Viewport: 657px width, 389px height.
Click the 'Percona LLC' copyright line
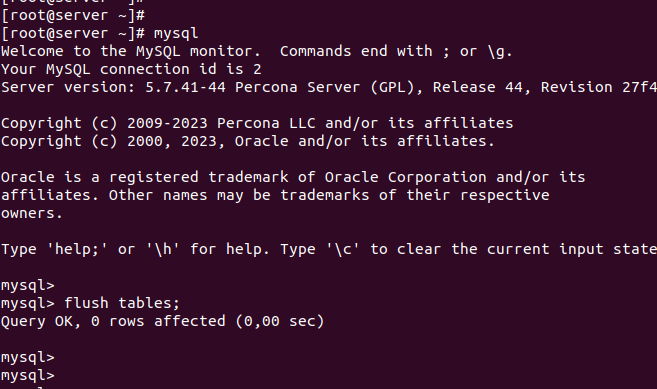point(257,123)
